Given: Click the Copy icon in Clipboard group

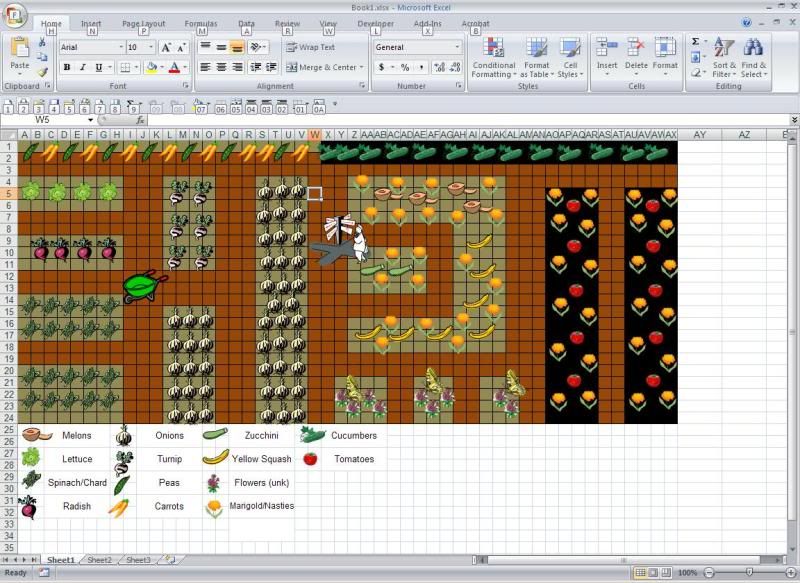Looking at the screenshot, I should click(42, 57).
